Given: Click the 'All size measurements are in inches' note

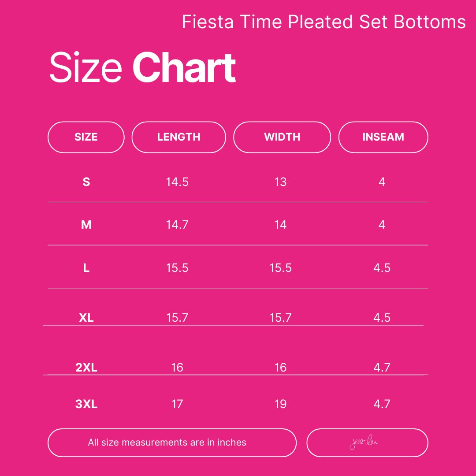Looking at the screenshot, I should 167,443.
